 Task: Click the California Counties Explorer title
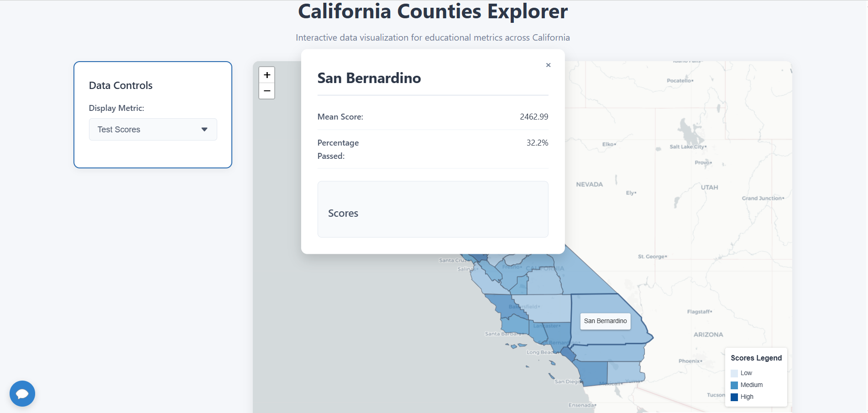click(x=433, y=11)
